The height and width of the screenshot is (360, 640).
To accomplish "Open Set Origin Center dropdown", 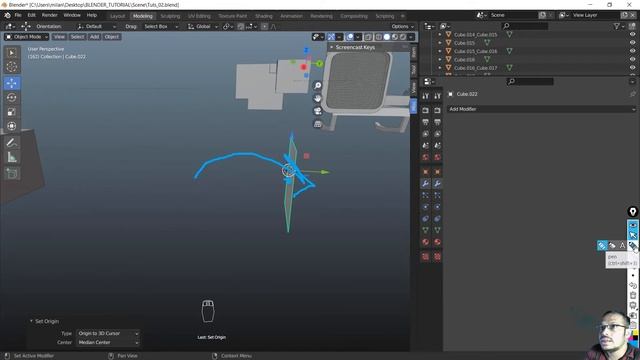I will (108, 342).
